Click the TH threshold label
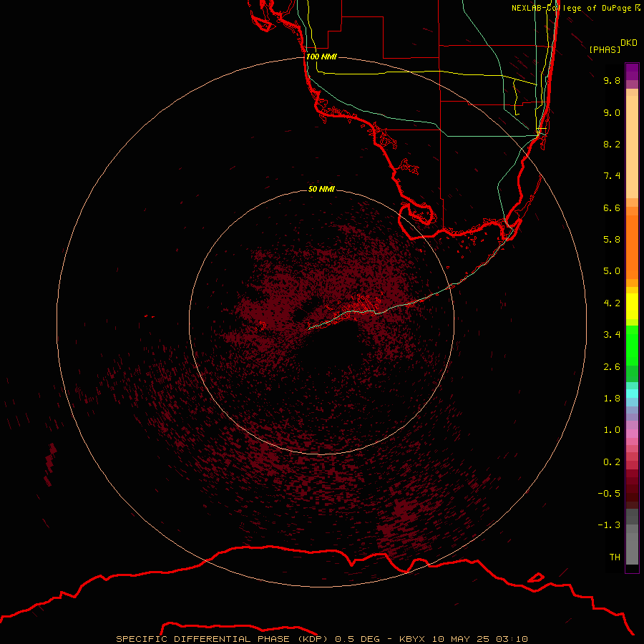The width and height of the screenshot is (644, 644). [x=615, y=557]
